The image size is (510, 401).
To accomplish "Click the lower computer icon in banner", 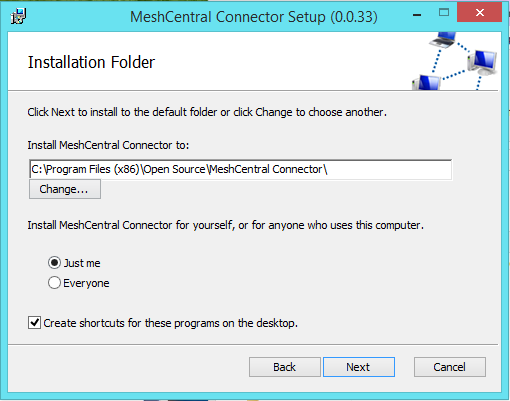I will point(426,83).
